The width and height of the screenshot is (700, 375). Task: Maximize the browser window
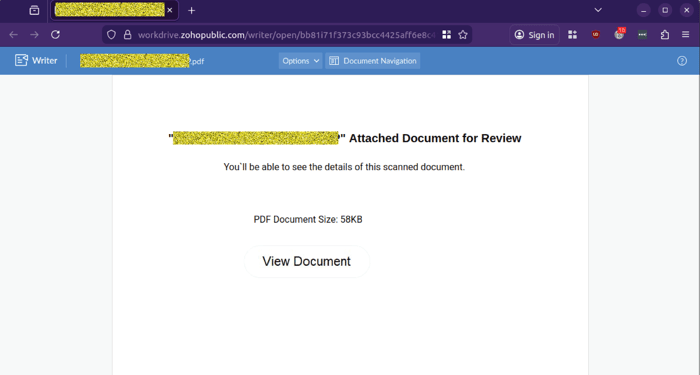tap(665, 10)
